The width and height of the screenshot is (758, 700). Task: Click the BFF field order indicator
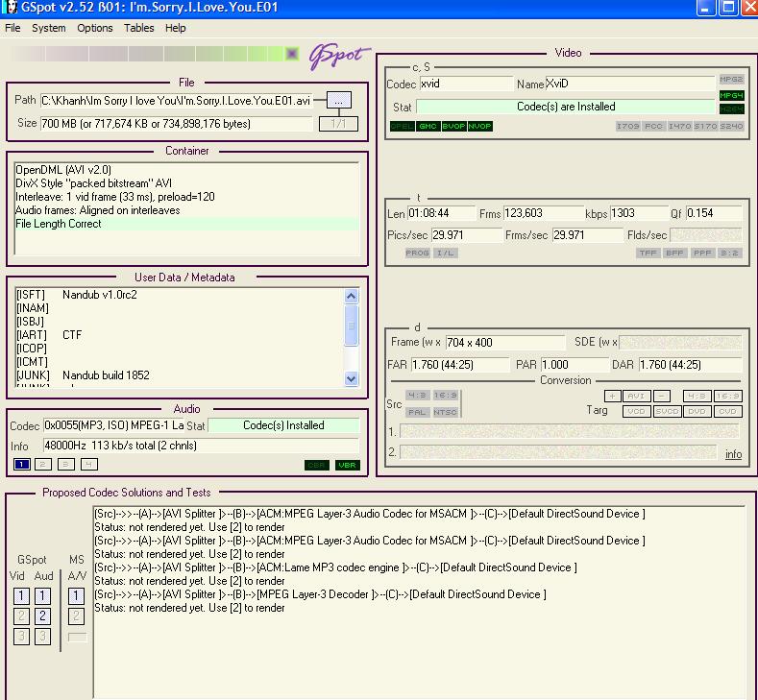[x=674, y=253]
